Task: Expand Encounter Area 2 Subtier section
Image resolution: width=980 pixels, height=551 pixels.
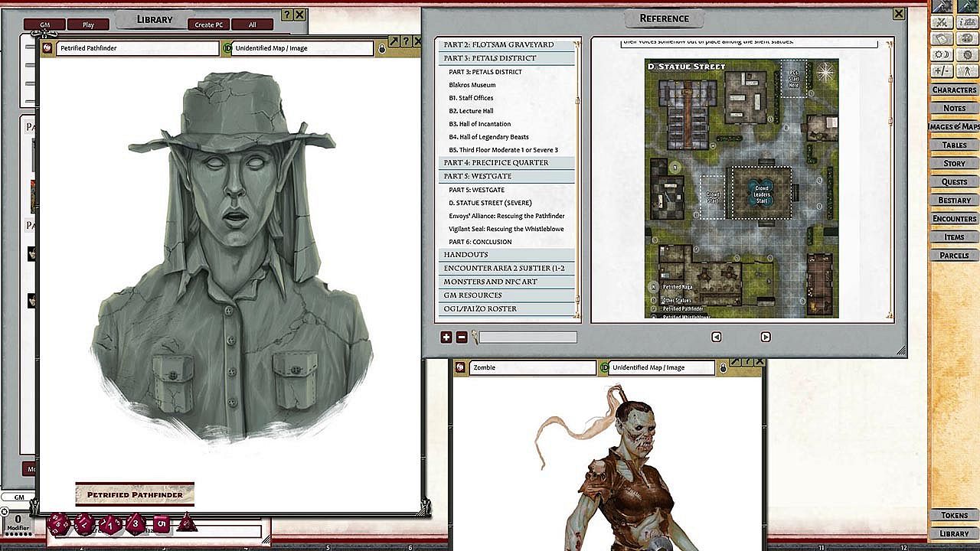Action: coord(507,268)
